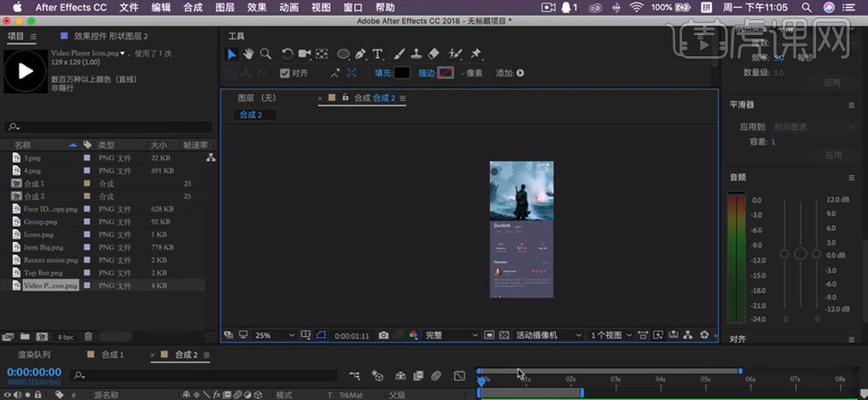The image size is (868, 400).
Task: Open the 合成 2 timeline panel menu
Action: (206, 355)
